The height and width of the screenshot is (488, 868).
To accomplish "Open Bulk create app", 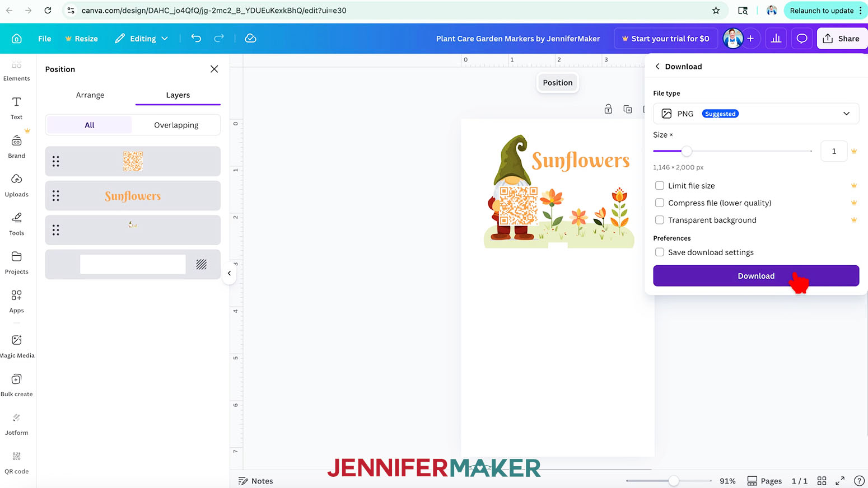I will click(x=17, y=385).
